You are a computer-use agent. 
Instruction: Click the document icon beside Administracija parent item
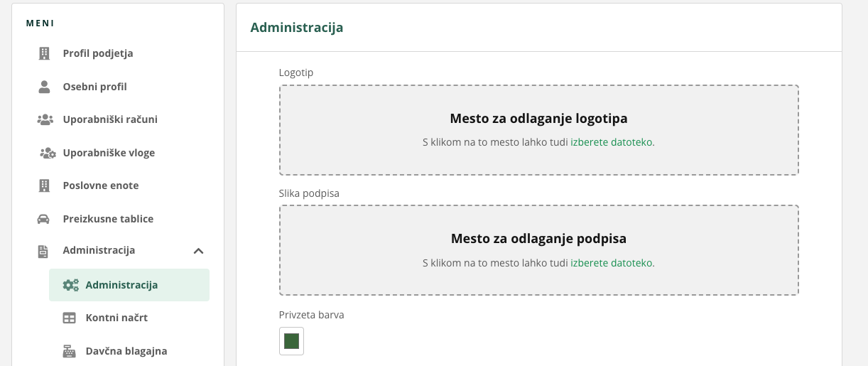coord(43,251)
